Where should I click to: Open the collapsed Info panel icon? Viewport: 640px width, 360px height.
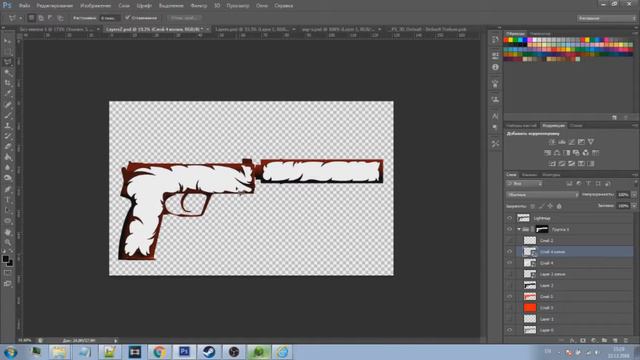coord(495,67)
